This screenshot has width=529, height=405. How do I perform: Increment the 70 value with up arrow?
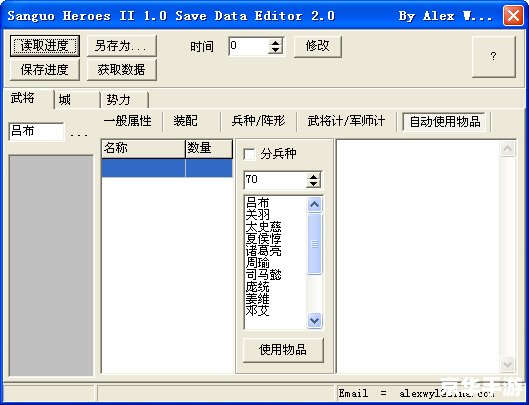(314, 177)
